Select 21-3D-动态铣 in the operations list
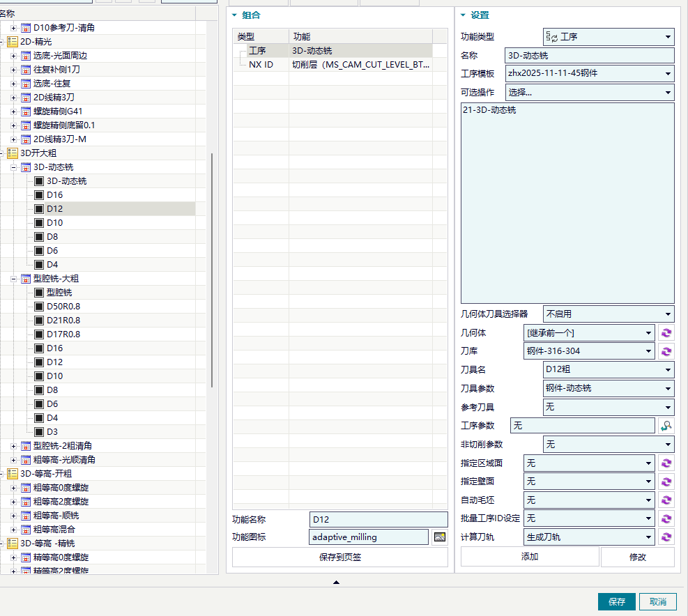Image resolution: width=688 pixels, height=616 pixels. [489, 110]
